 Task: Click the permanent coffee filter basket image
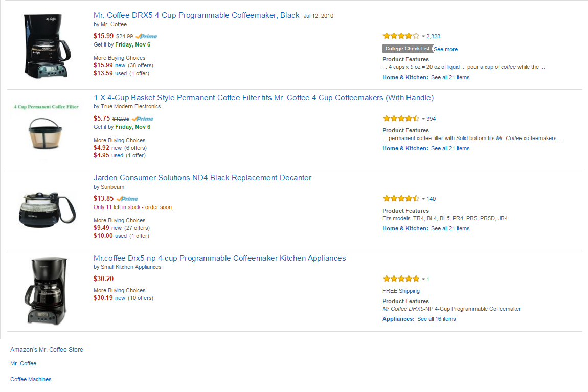46,133
